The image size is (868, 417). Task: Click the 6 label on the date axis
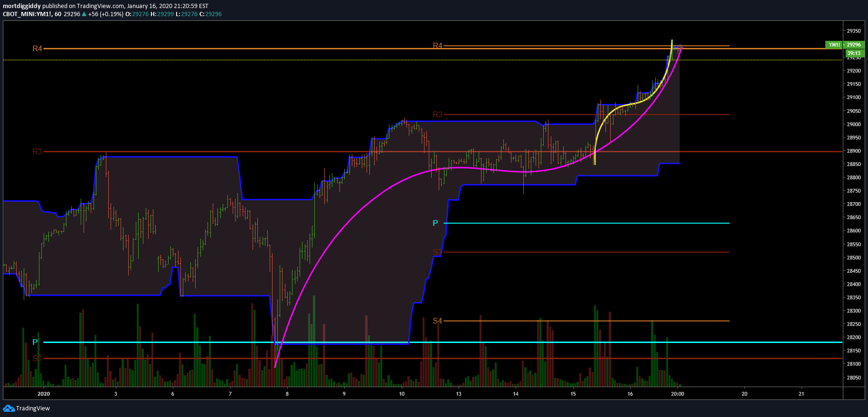173,394
